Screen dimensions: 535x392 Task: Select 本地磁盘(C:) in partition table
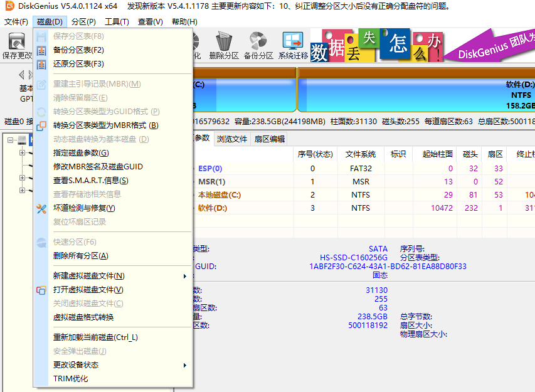pos(220,195)
